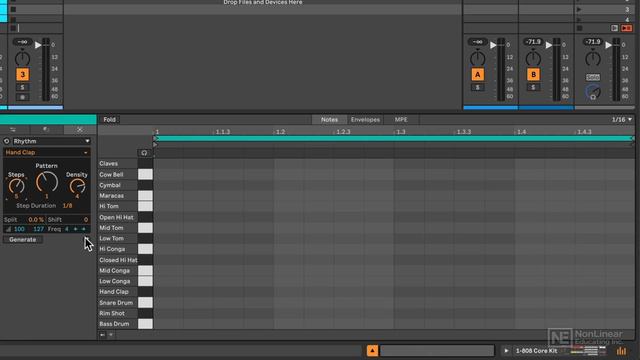This screenshot has height=360, width=640.
Task: Toggle return track A activator
Action: (478, 74)
